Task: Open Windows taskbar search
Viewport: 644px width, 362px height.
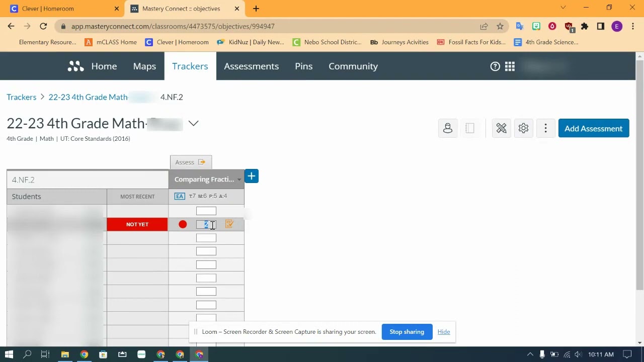Action: click(x=27, y=354)
